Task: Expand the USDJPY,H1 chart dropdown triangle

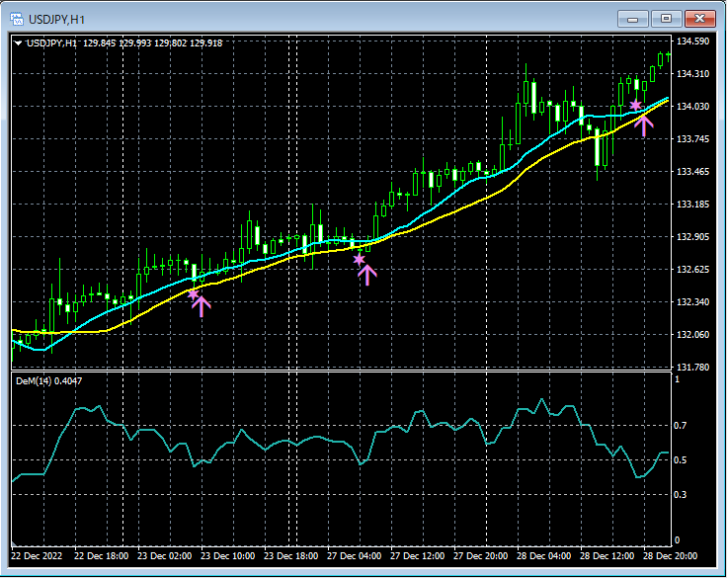Action: point(18,43)
